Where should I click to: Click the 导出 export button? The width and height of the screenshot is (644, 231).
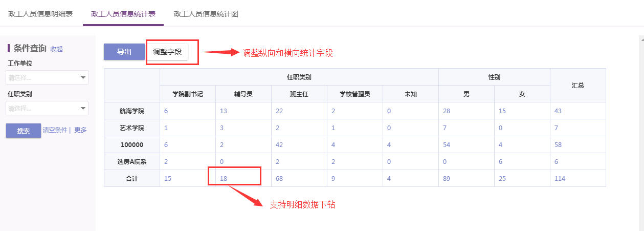tap(124, 52)
